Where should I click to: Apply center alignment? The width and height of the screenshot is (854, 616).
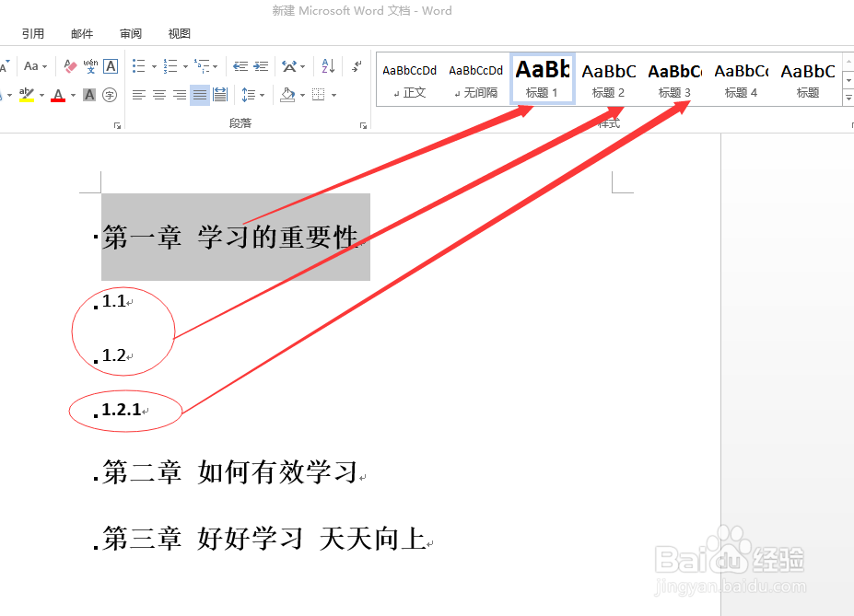tap(159, 95)
